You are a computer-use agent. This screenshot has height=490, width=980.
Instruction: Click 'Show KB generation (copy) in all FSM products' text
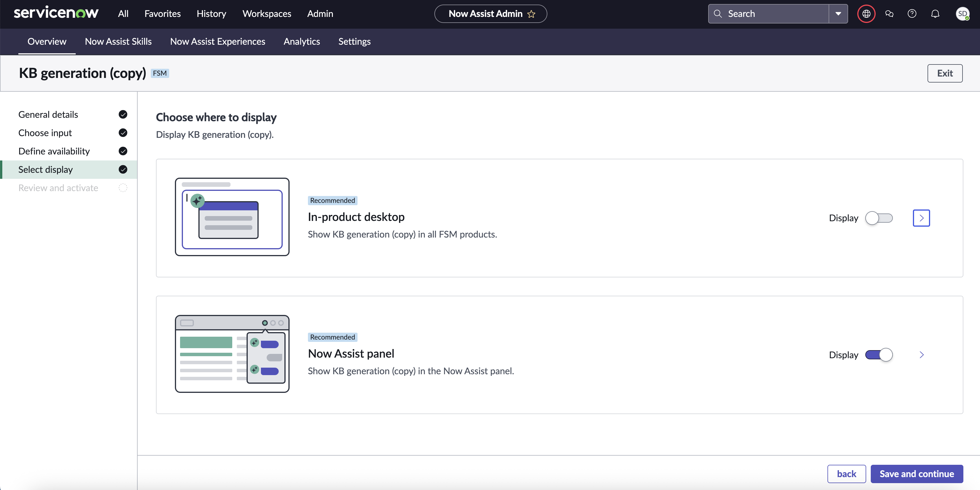click(402, 234)
